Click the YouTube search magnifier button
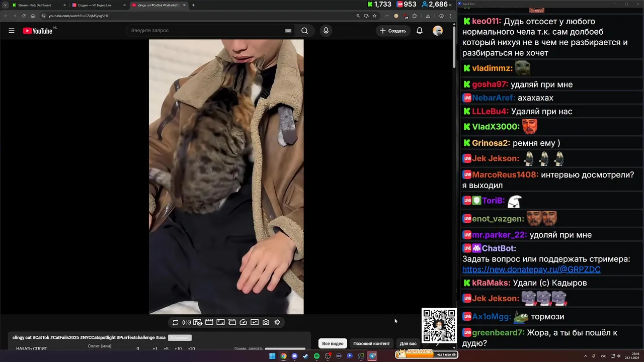This screenshot has height=362, width=644. coord(304,31)
